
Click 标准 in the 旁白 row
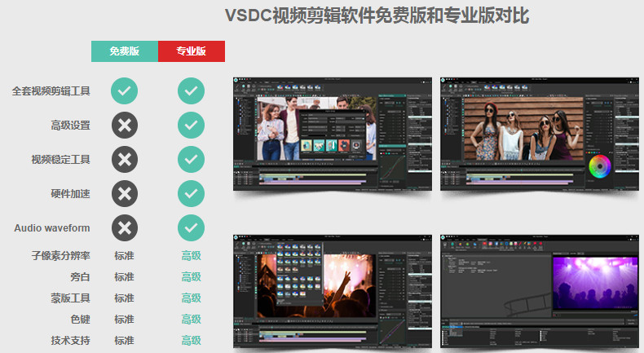pos(125,277)
